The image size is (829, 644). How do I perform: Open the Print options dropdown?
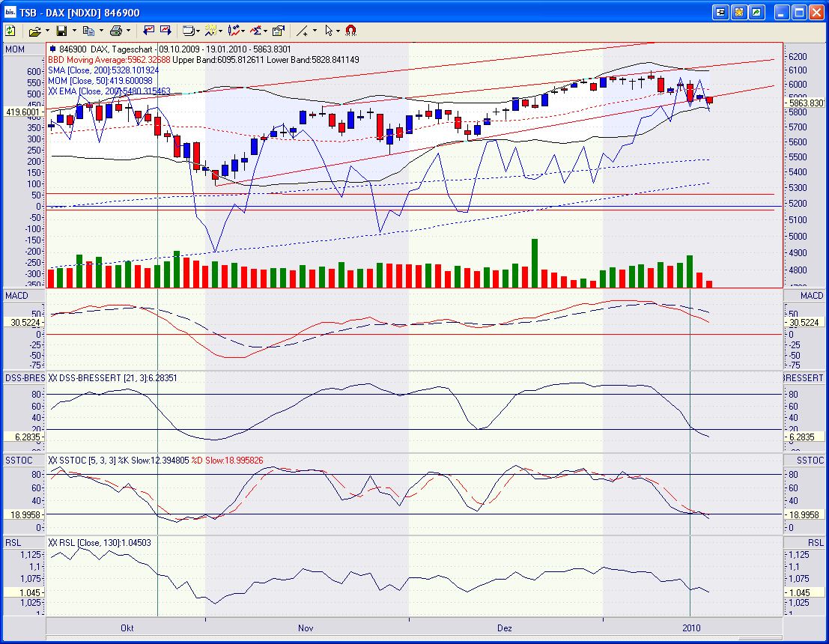click(x=128, y=31)
